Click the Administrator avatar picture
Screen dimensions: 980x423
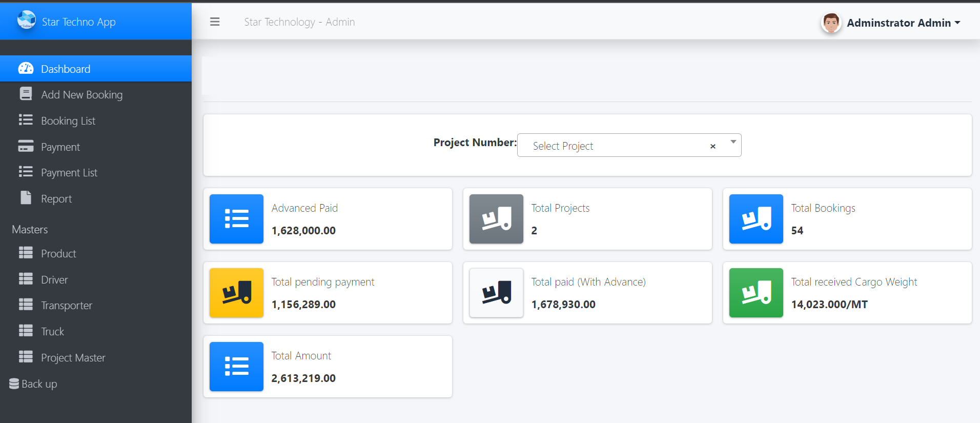831,23
